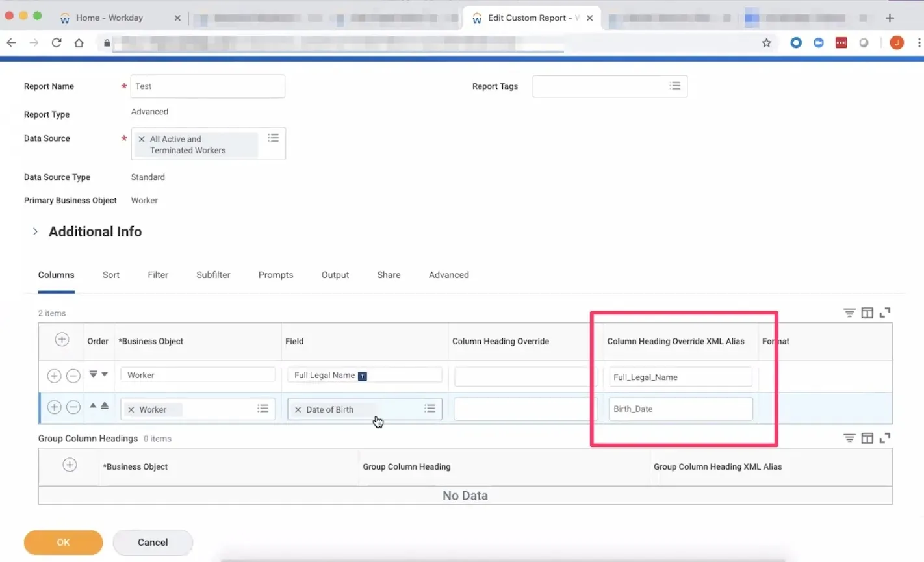Open column layout icon above the Columns grid

[867, 313]
